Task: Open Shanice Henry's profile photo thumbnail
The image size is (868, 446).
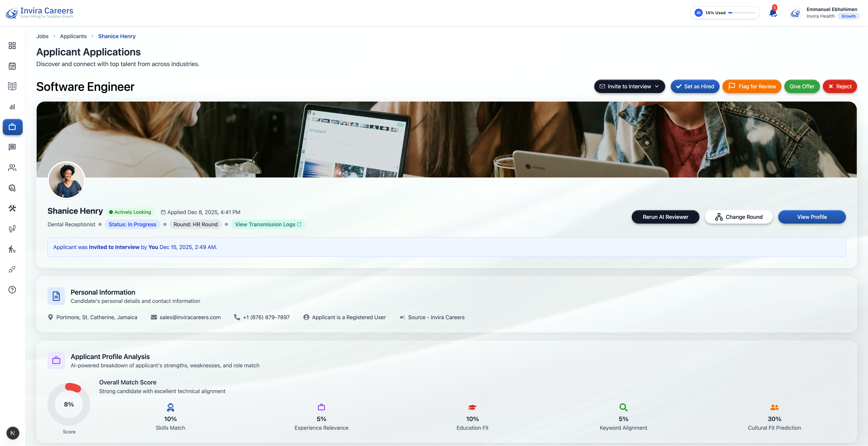Action: (66, 180)
